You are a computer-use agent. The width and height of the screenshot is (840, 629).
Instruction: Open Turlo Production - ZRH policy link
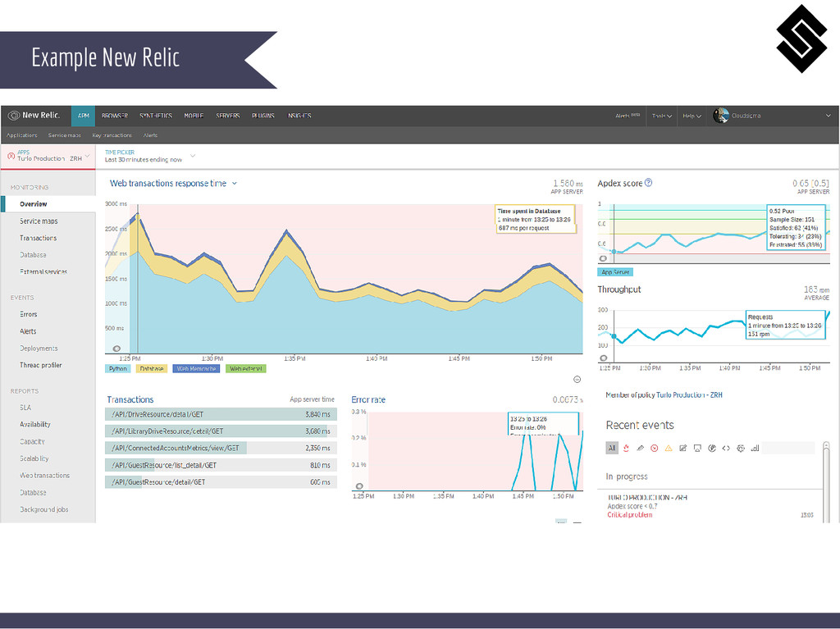[x=689, y=394]
